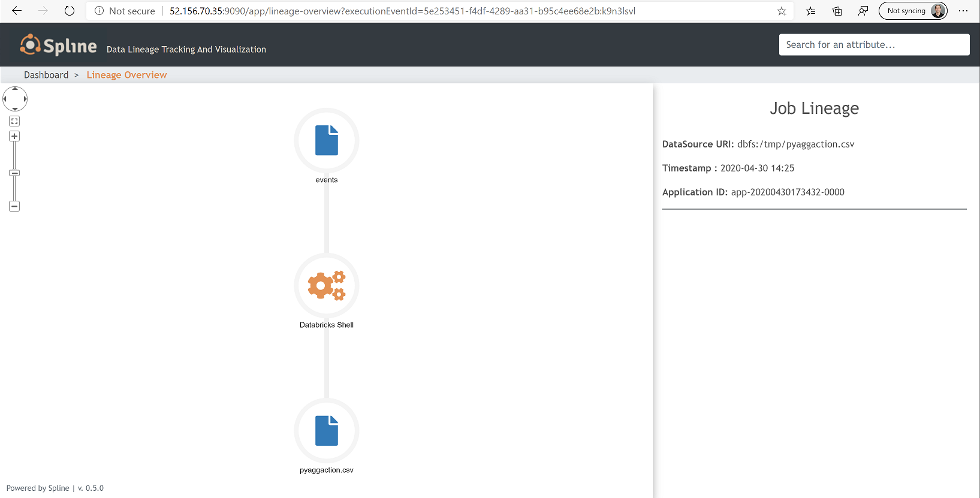Click the Spline logo
Image resolution: width=980 pixels, height=498 pixels.
pyautogui.click(x=58, y=46)
